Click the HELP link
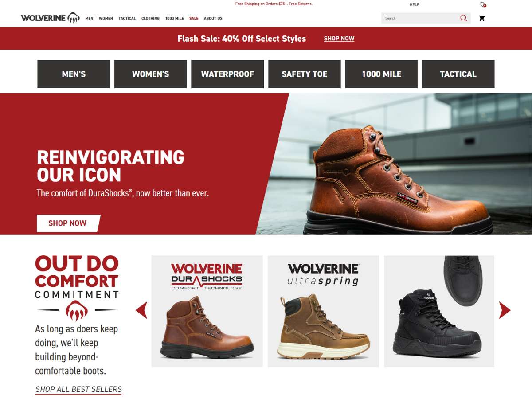This screenshot has height=399, width=532. point(415,4)
